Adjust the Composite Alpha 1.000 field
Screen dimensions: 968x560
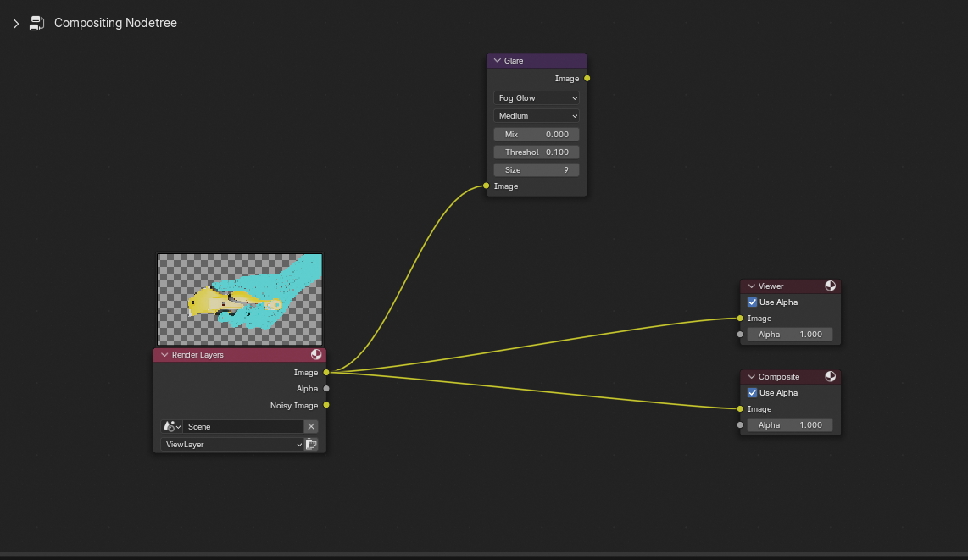click(x=790, y=425)
